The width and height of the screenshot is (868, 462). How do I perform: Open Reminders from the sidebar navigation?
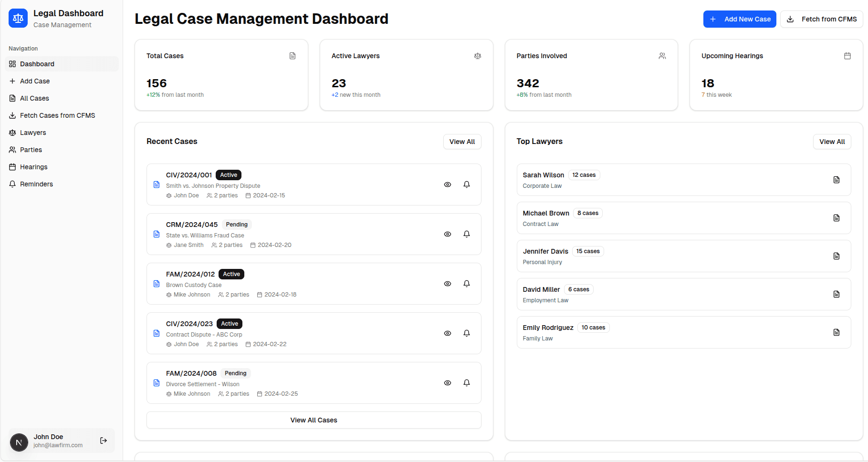(x=36, y=184)
